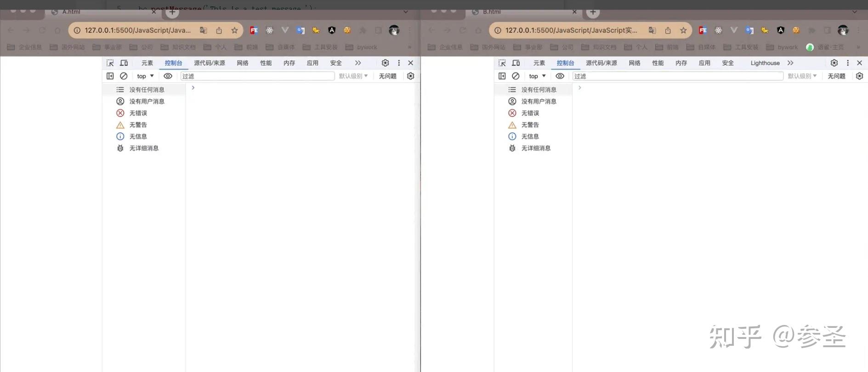This screenshot has height=372, width=868.
Task: Focus the 过滤 filter field in A.html console
Action: coord(257,76)
